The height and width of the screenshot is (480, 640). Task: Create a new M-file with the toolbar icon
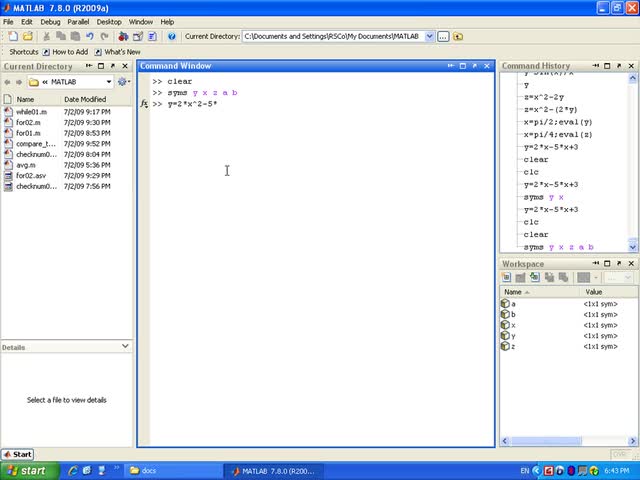[x=13, y=36]
